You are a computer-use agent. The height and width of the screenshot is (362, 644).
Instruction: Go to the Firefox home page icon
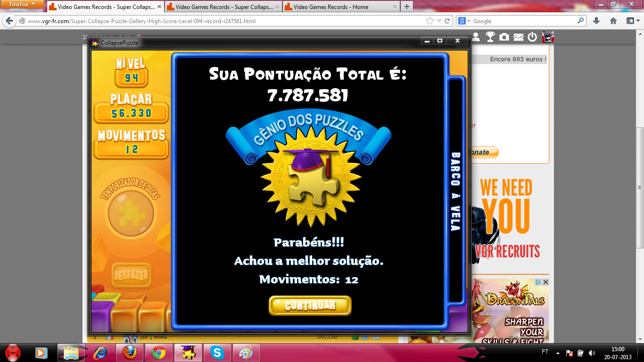(x=613, y=21)
